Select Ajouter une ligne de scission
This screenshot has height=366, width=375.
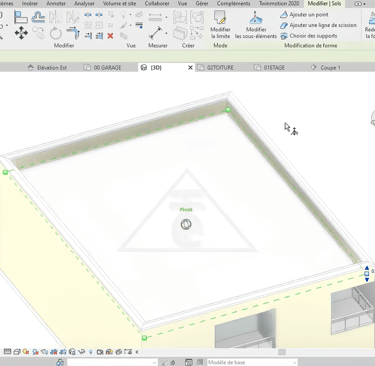[318, 25]
